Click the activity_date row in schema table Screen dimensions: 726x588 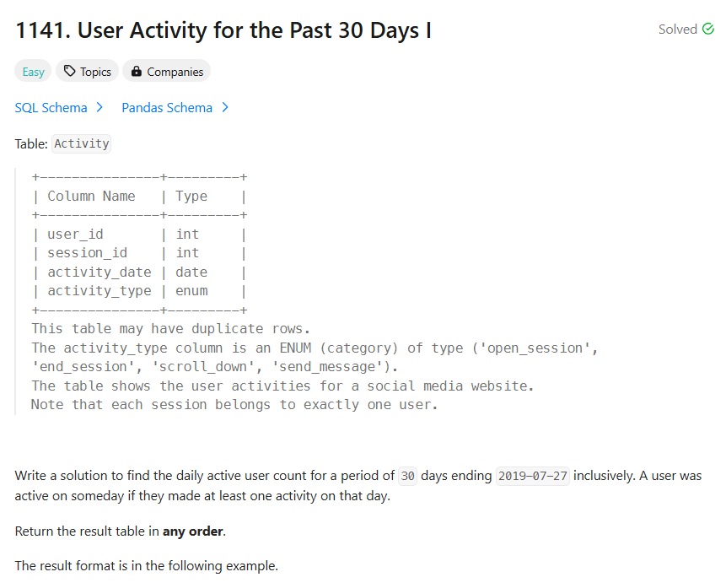(139, 272)
